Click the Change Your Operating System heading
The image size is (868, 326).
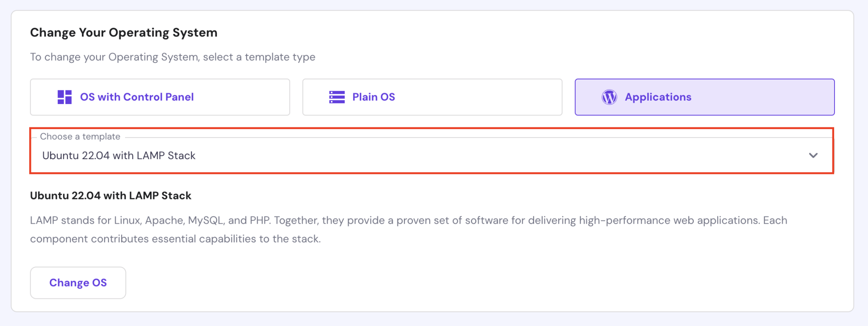tap(124, 32)
